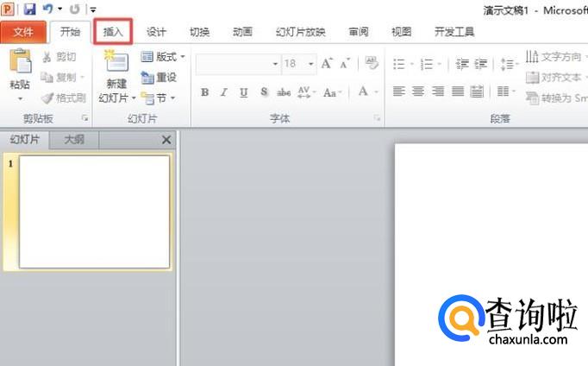Open the undo history dropdown arrow

pyautogui.click(x=59, y=9)
